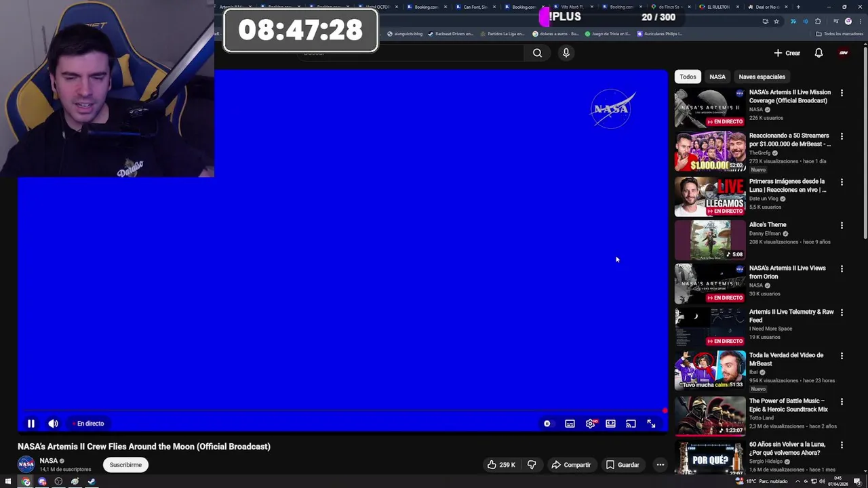Select the 'Naves espaciales' filter chip
This screenshot has width=868, height=488.
[x=762, y=77]
